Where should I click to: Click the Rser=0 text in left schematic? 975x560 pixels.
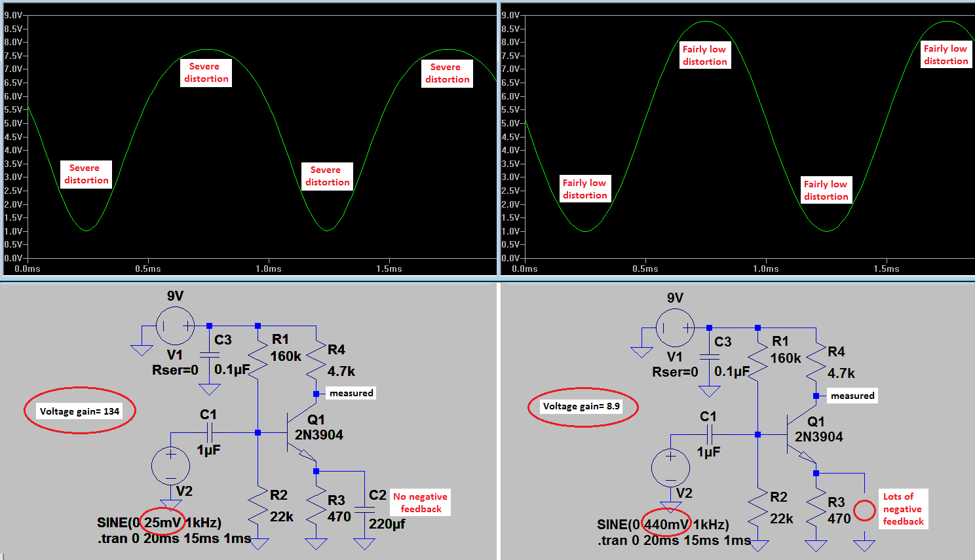[175, 370]
